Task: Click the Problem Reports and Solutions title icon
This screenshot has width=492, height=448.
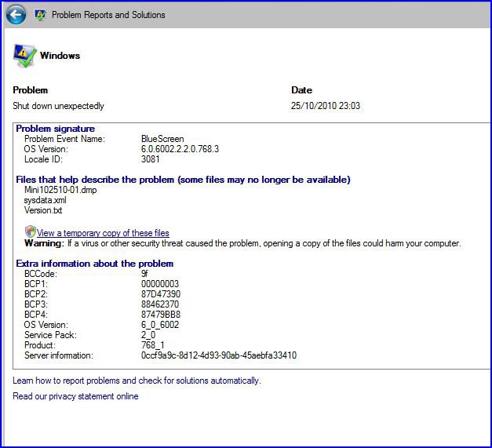Action: pyautogui.click(x=40, y=15)
